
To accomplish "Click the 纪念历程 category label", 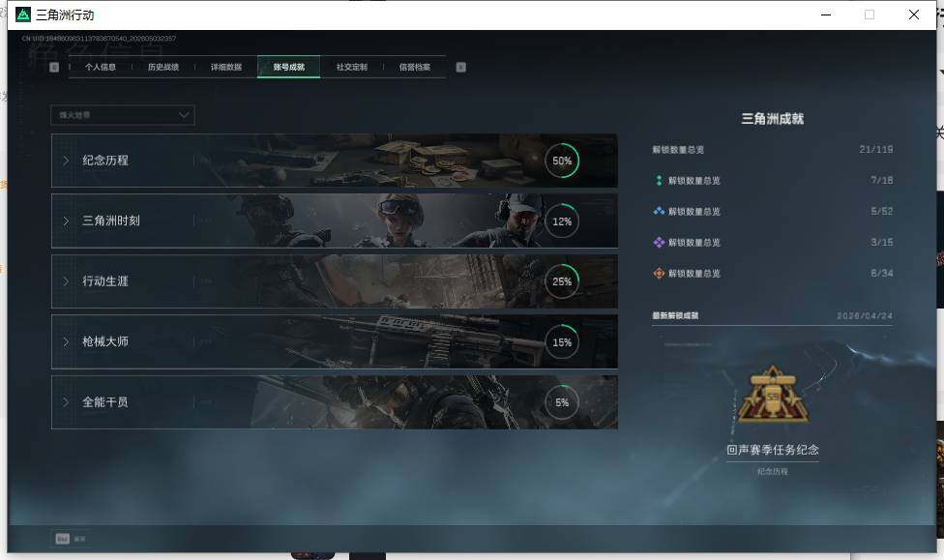I will tap(105, 161).
